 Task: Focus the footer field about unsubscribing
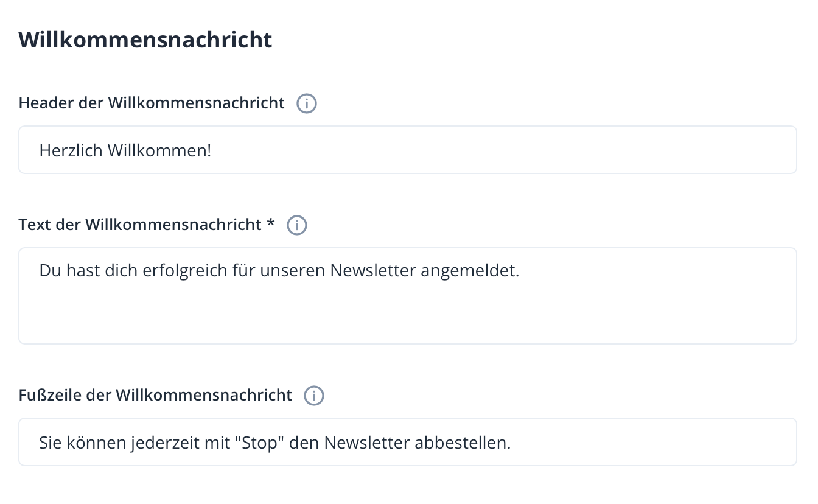408,442
